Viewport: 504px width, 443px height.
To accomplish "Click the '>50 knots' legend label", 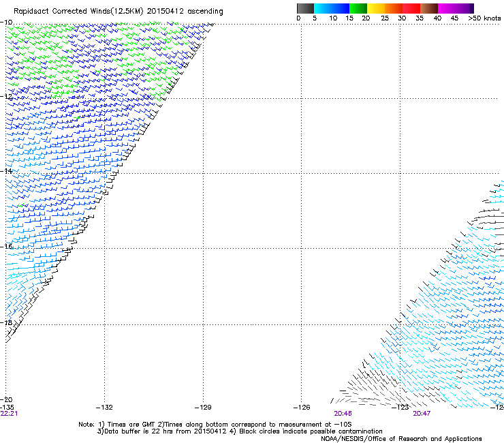I will coord(484,18).
